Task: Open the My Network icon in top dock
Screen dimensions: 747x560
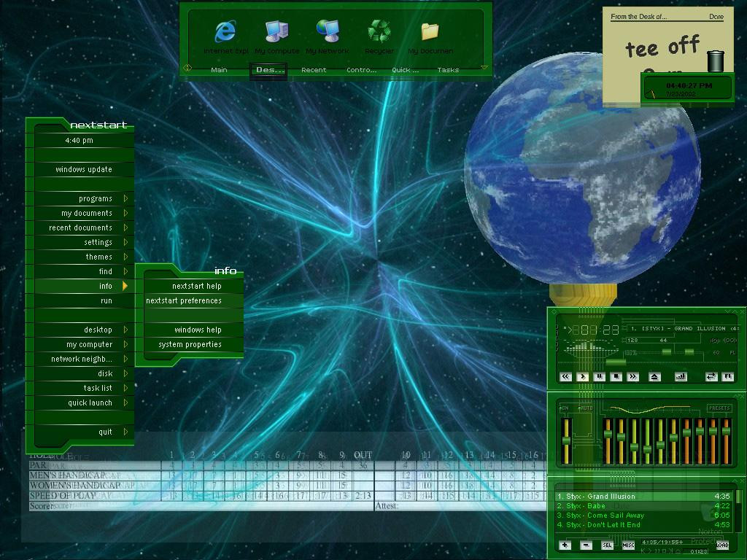Action: pyautogui.click(x=328, y=31)
